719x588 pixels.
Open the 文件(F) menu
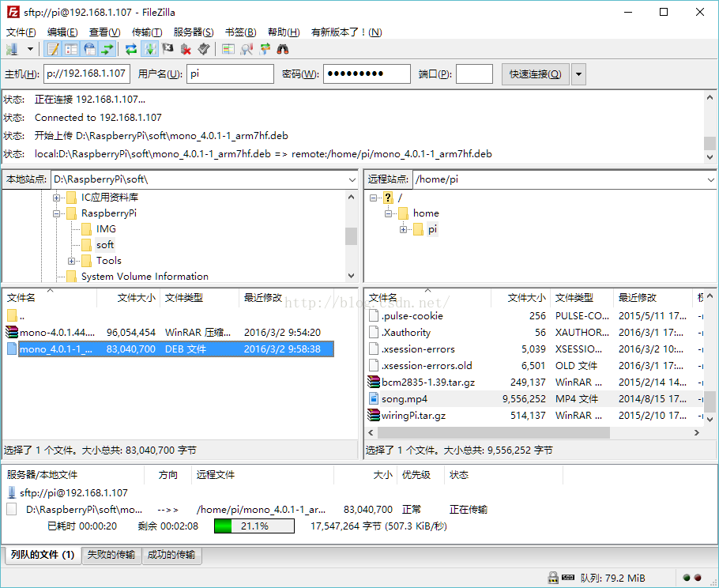click(x=21, y=32)
